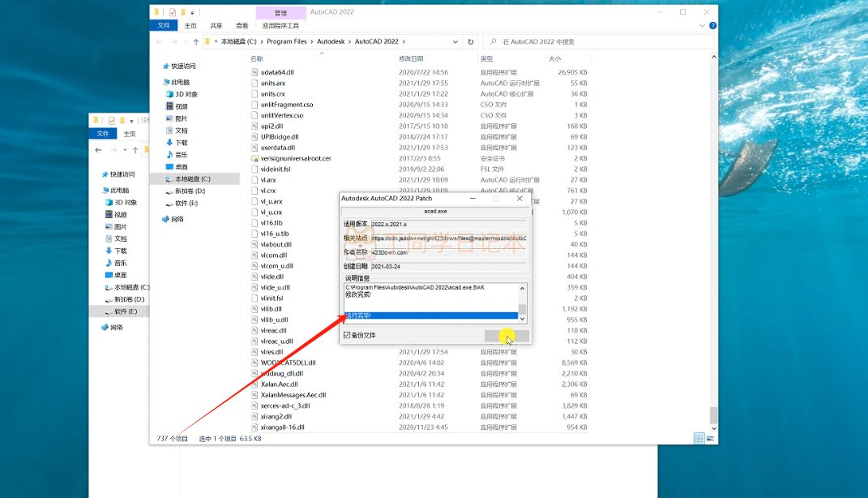Select the highlighted 运行完毕 log line
This screenshot has width=868, height=498.
[430, 316]
